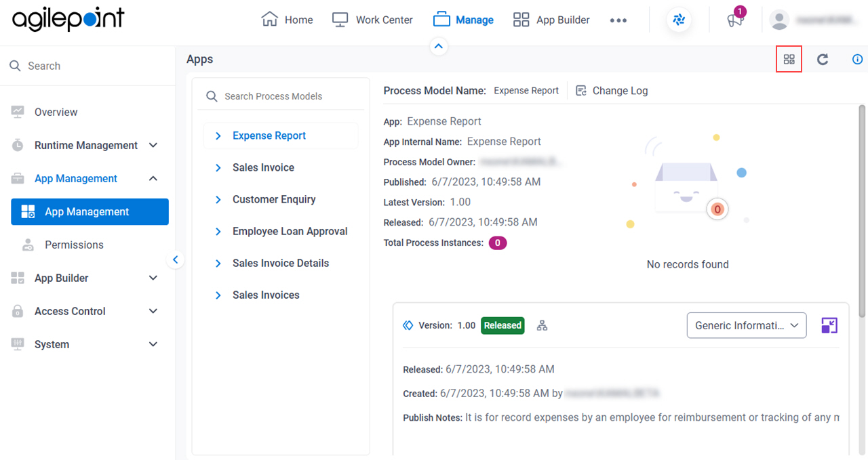Click the Publish Notes text
868x460 pixels.
click(621, 417)
